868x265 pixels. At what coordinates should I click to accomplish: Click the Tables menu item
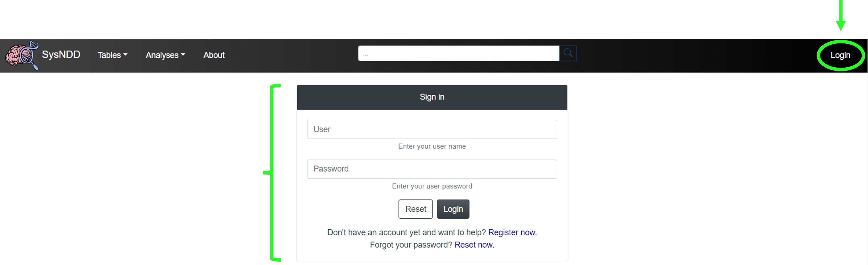pos(111,55)
